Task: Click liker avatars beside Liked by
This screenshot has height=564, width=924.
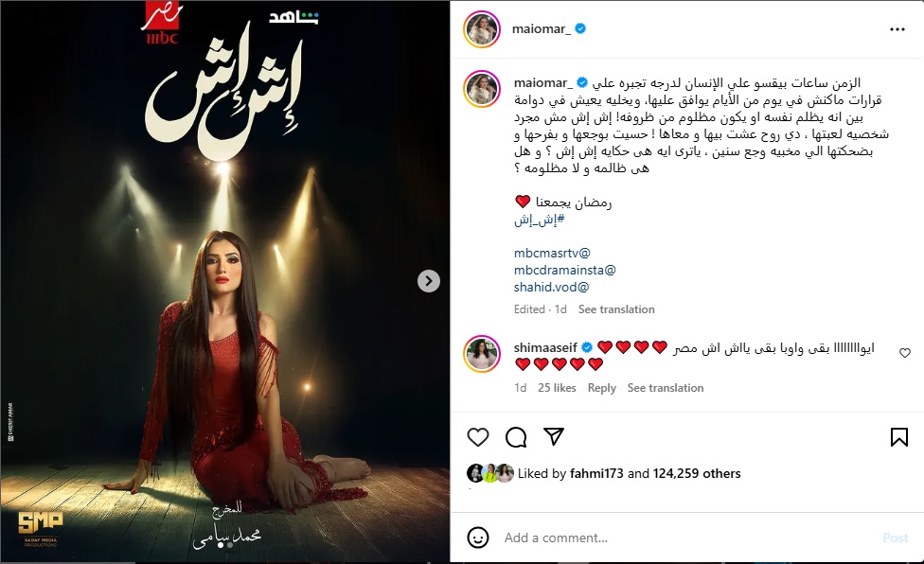Action: 490,473
